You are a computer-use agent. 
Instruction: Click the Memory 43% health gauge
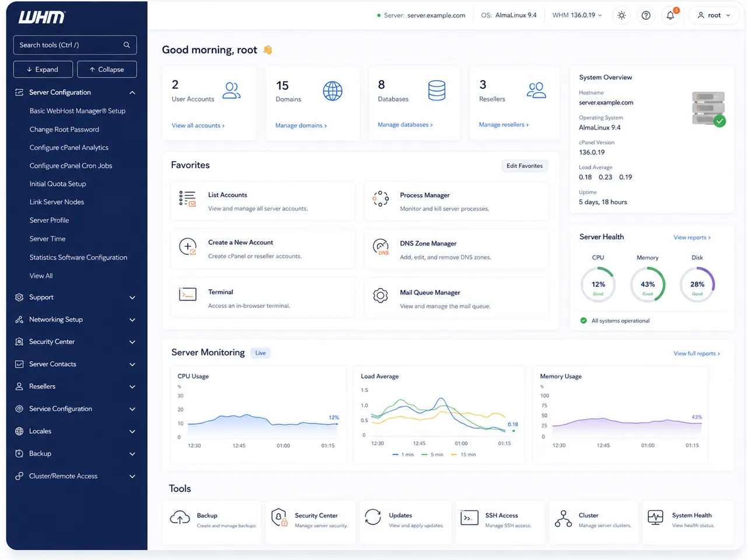click(648, 285)
